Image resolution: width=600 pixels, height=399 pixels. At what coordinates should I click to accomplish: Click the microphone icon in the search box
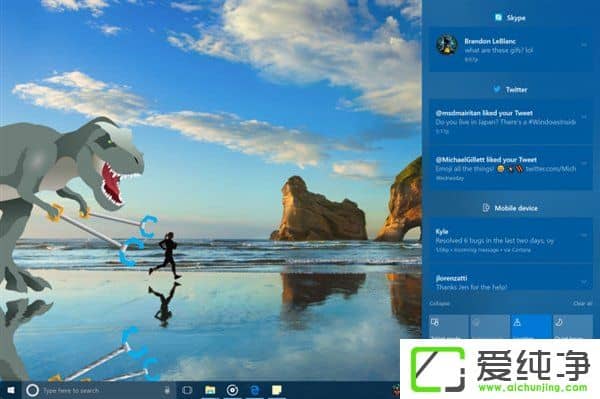point(167,390)
